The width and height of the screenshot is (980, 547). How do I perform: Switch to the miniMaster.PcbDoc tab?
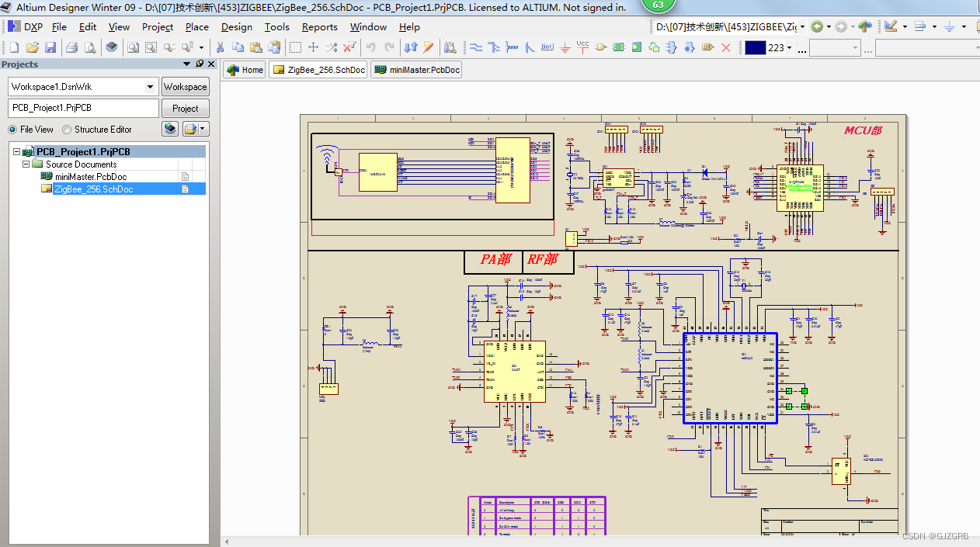coord(418,69)
